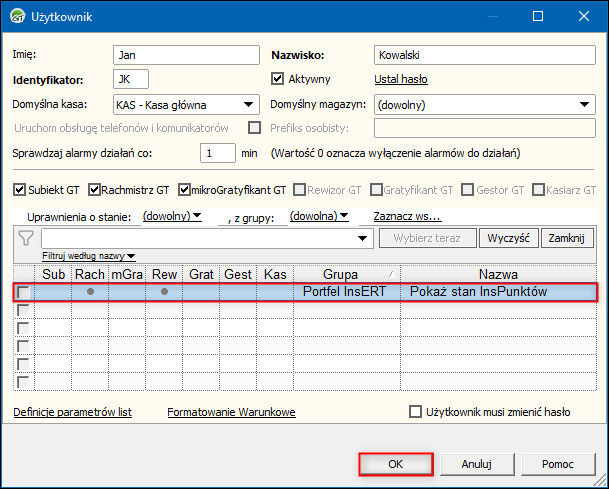Click the Anuluj button
This screenshot has width=609, height=489.
click(477, 464)
